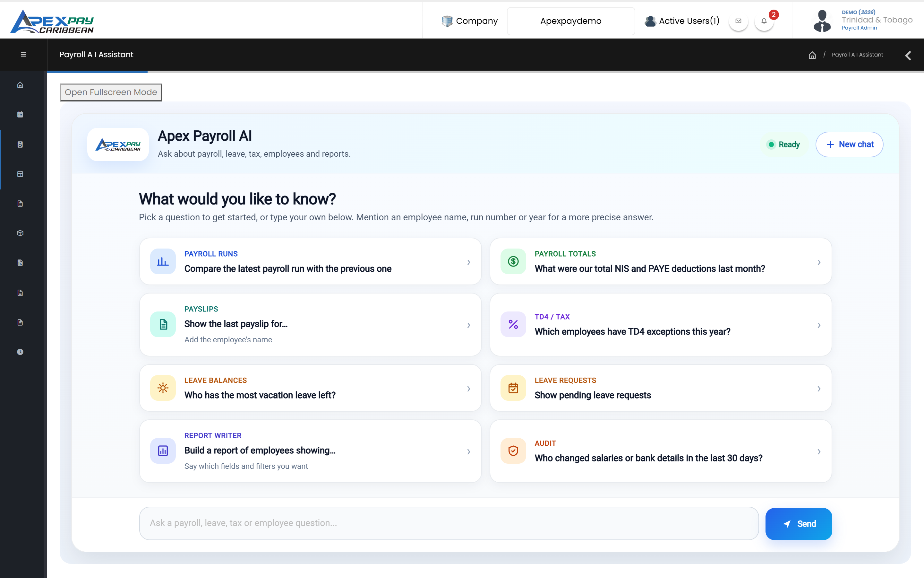Open the user avatar profile icon
This screenshot has height=578, width=924.
(x=822, y=21)
